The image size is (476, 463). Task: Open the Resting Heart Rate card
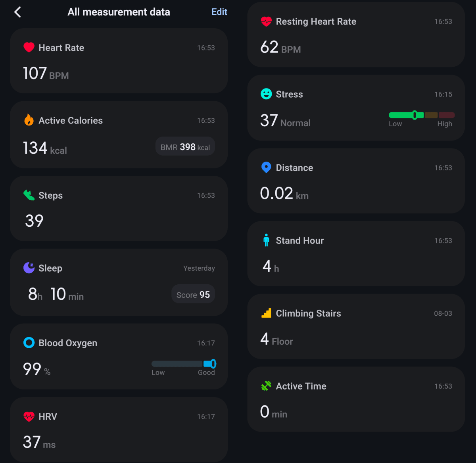point(356,35)
